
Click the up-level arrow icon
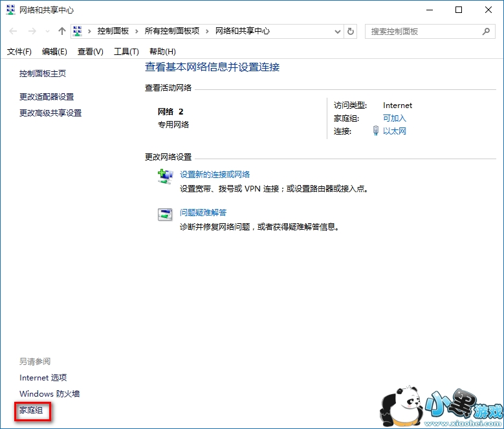62,31
